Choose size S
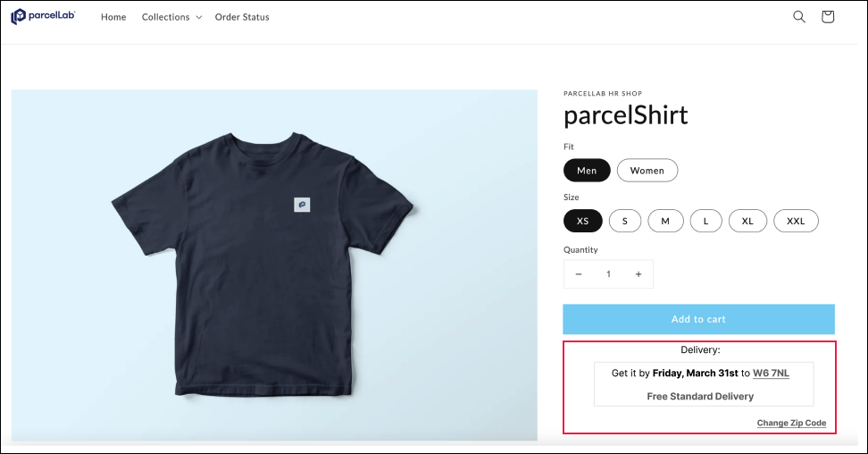The width and height of the screenshot is (868, 454). (x=625, y=221)
